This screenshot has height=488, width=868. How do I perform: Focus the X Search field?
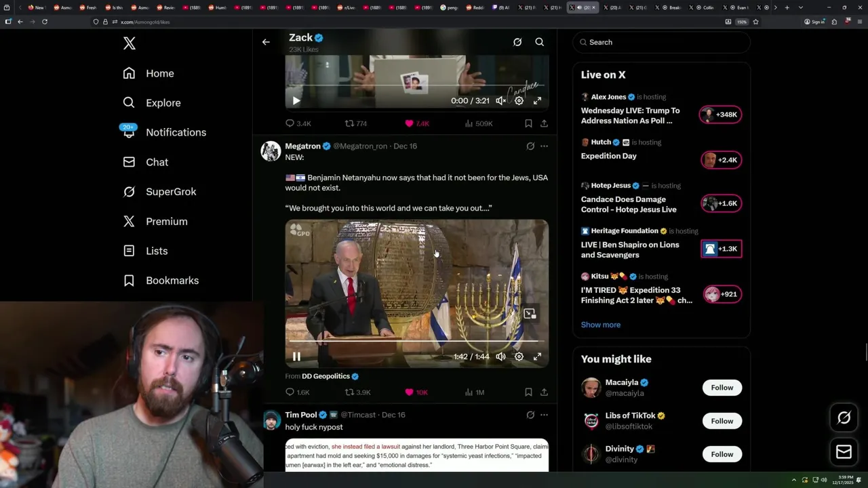tap(661, 42)
